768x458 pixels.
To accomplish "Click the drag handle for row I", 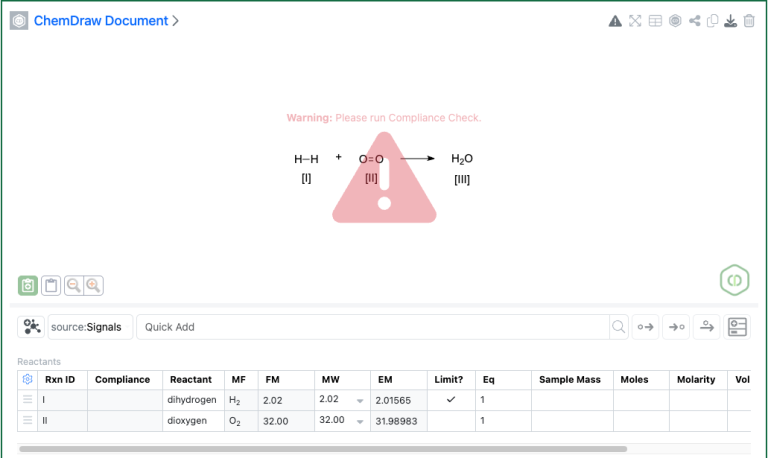I will click(27, 399).
